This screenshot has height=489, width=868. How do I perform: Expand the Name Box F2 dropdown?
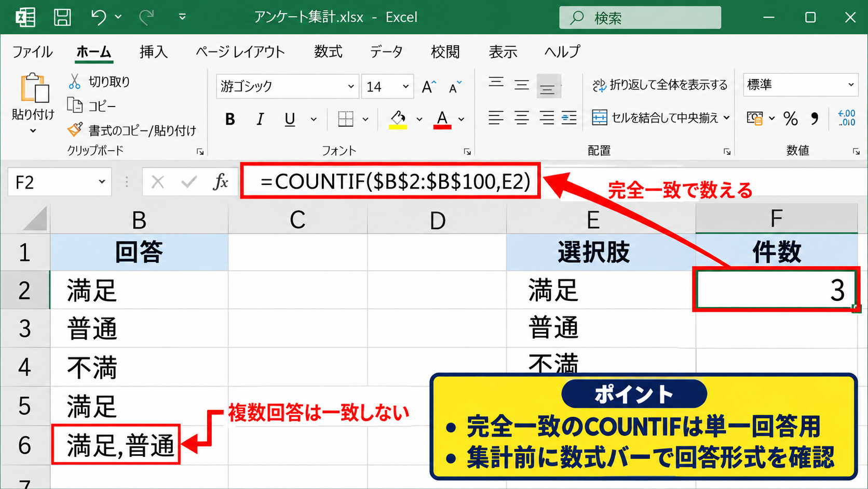click(102, 182)
